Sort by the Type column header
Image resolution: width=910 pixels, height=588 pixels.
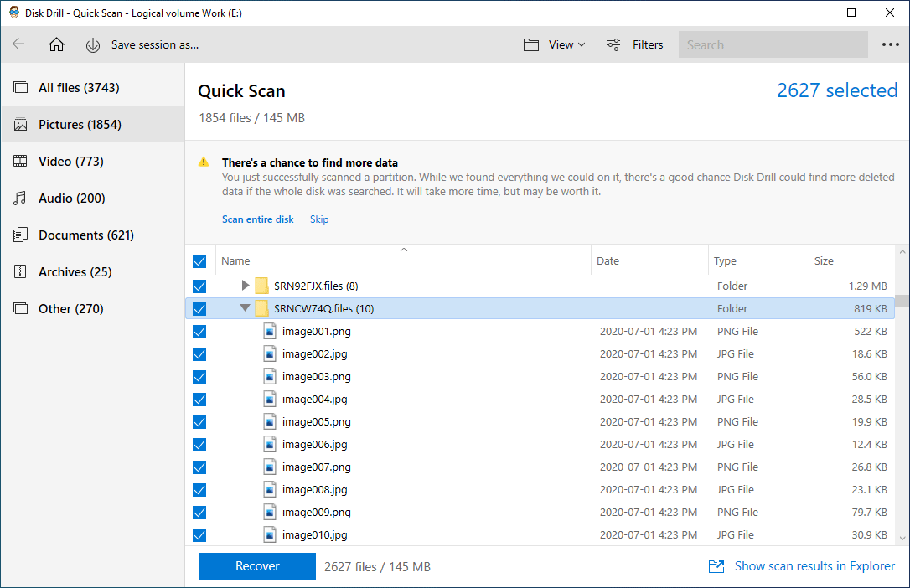(758, 261)
